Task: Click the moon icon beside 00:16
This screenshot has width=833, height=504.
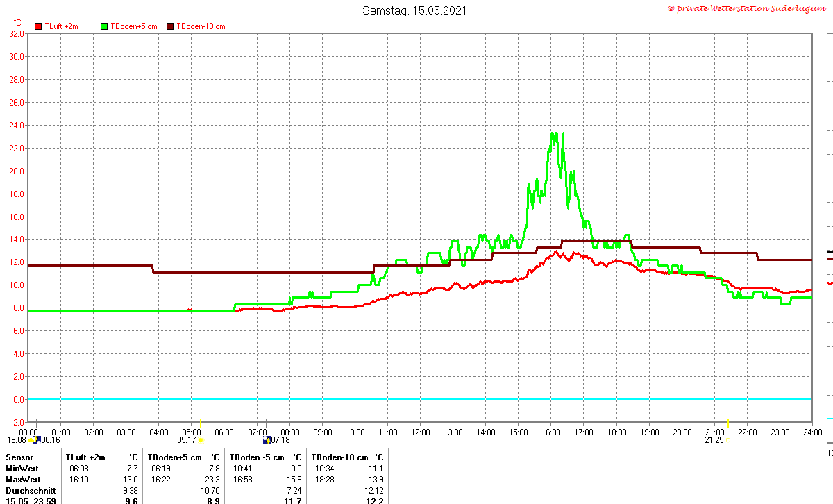Action: (x=37, y=439)
